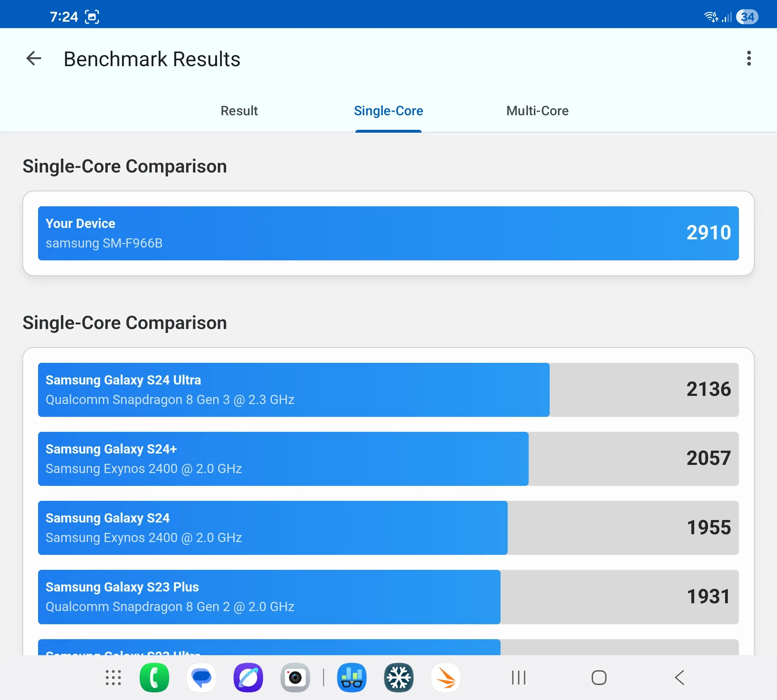Tap the back navigation chevron
Image resolution: width=777 pixels, height=700 pixels.
(x=679, y=677)
